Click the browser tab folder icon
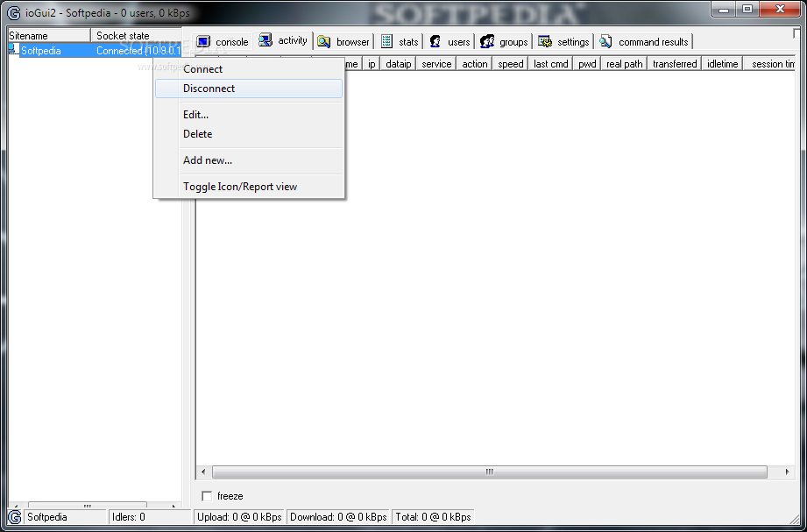Viewport: 807px width, 532px height. point(323,42)
